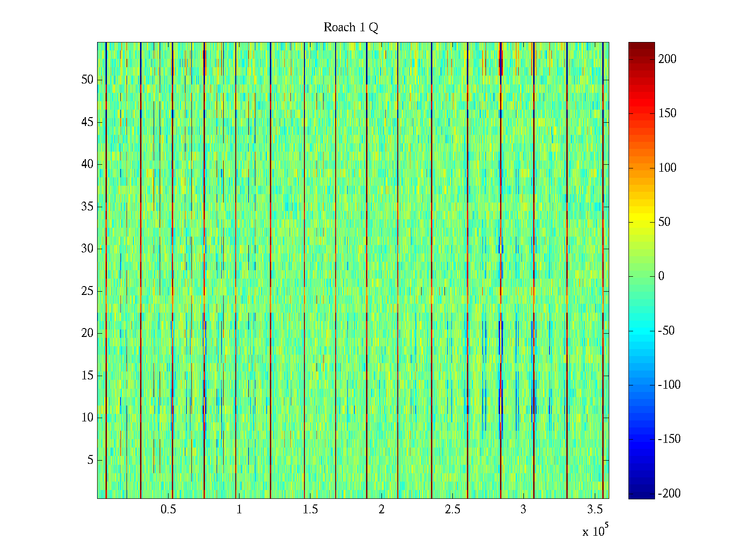Viewport: 747px width, 560px height.
Task: Click the colorbar at the cyan -50 level
Action: [641, 330]
